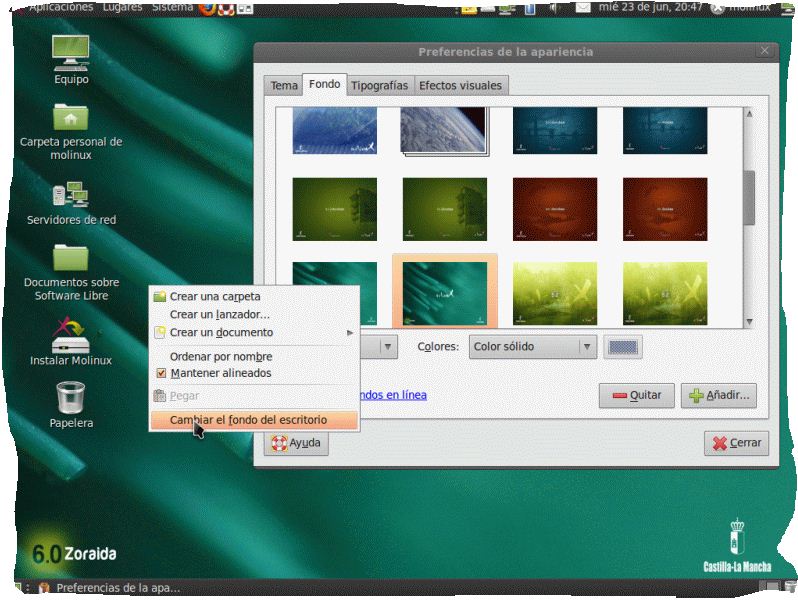Open Sistema menu

(x=173, y=7)
